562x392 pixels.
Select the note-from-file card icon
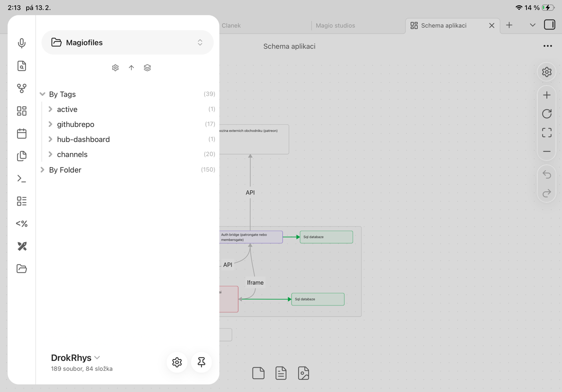pyautogui.click(x=281, y=373)
